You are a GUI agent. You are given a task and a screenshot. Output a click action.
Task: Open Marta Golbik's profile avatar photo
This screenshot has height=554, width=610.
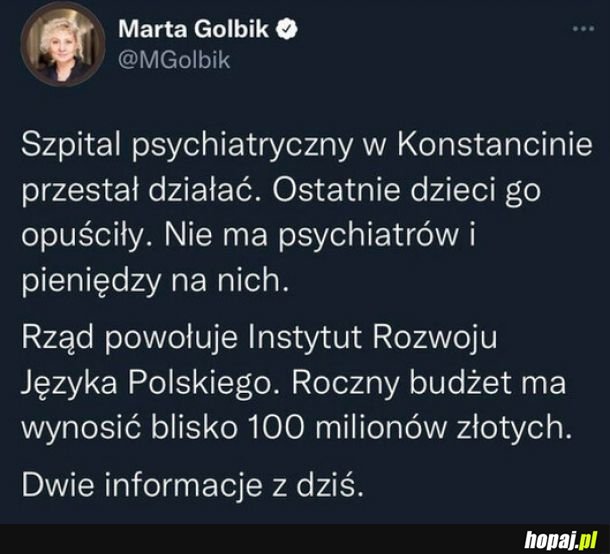(x=63, y=44)
